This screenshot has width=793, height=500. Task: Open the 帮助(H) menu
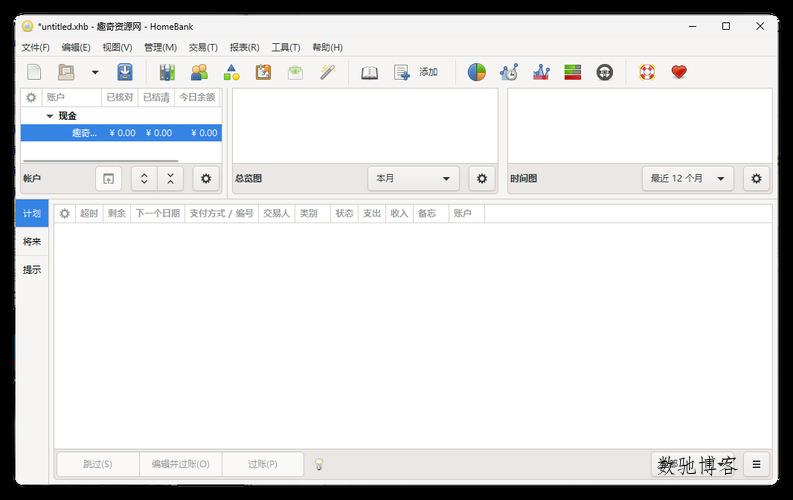(327, 47)
